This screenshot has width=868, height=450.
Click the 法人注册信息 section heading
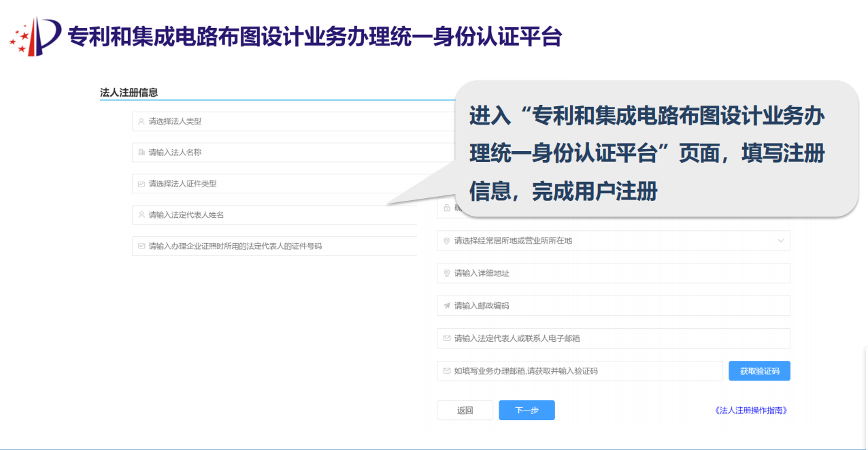[129, 93]
